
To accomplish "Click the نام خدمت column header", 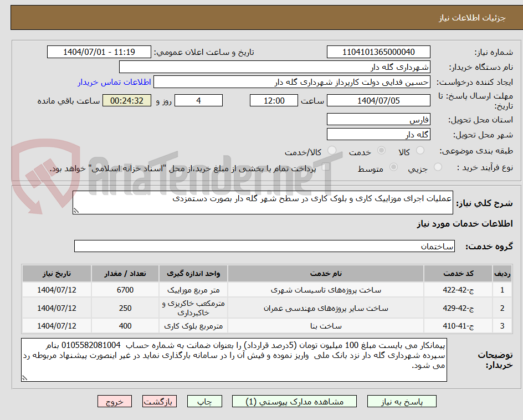I will tap(326, 274).
